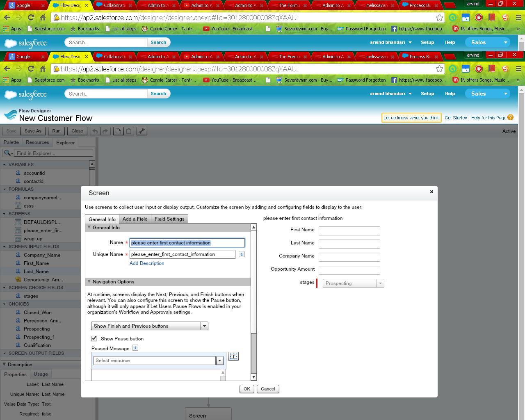Switch to the Usage tab in Description
The height and width of the screenshot is (420, 525).
(41, 374)
